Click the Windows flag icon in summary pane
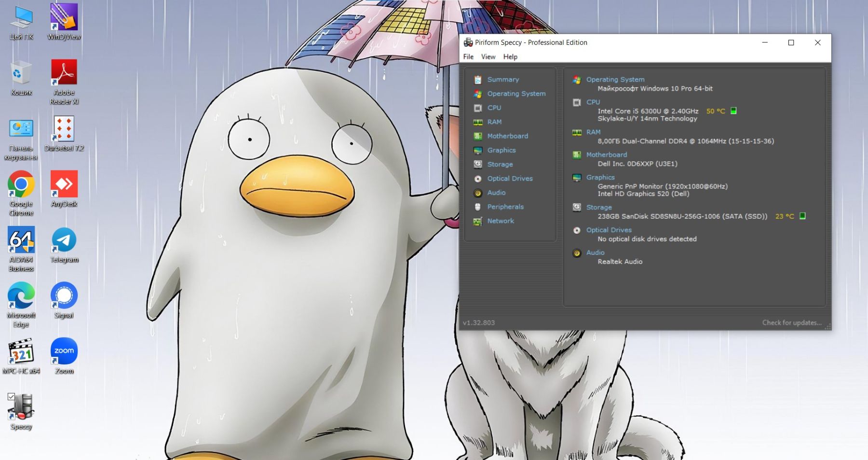The height and width of the screenshot is (460, 868). (x=577, y=80)
